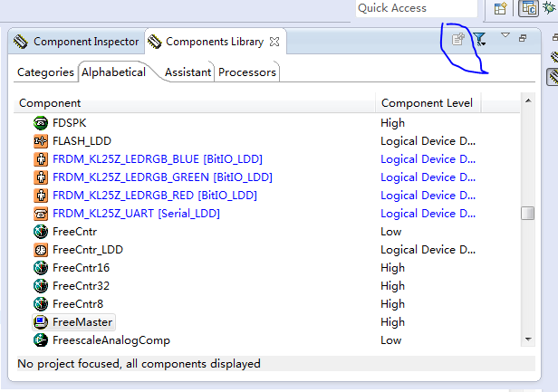The image size is (558, 392).
Task: Click the Open Perspective icon
Action: click(501, 9)
